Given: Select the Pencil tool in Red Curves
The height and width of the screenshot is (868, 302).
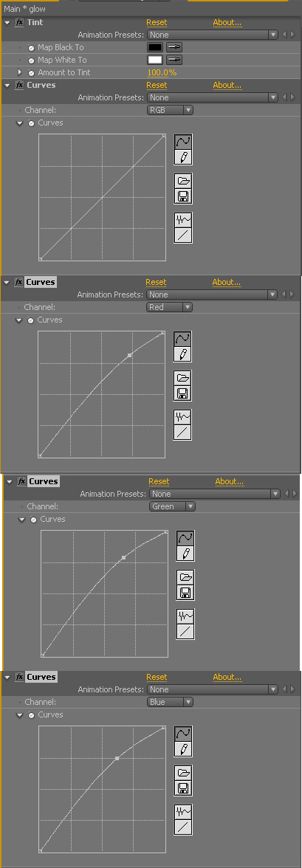Looking at the screenshot, I should [x=183, y=354].
